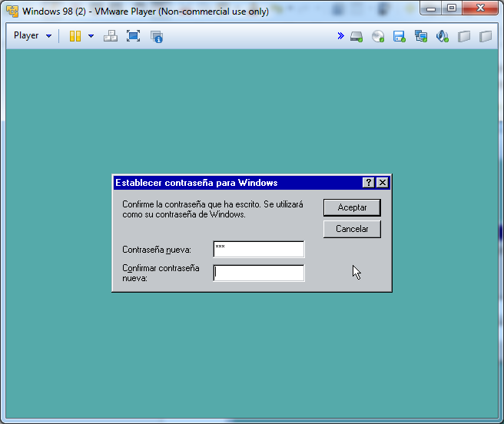The image size is (504, 424).
Task: Click the dialog's question mark help button
Action: coord(369,183)
